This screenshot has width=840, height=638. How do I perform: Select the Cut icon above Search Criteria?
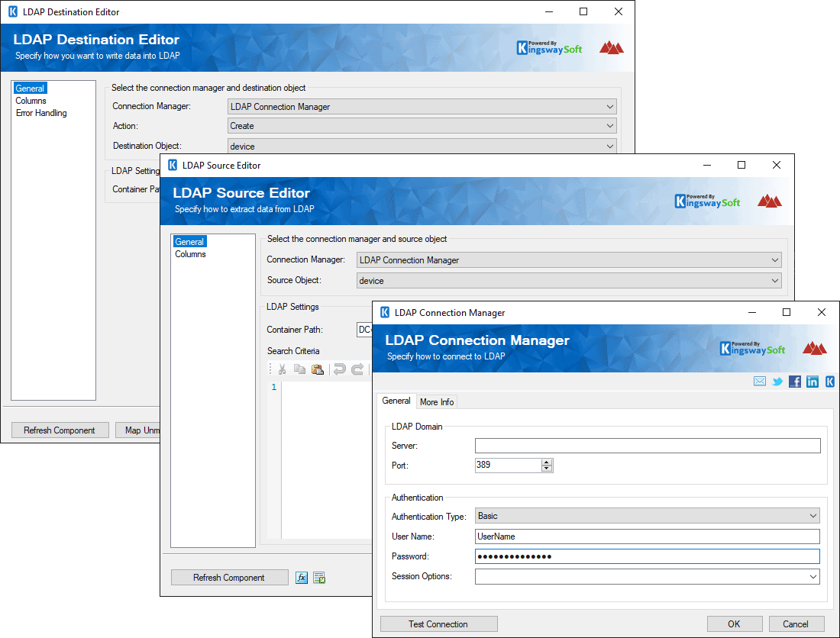click(x=282, y=369)
